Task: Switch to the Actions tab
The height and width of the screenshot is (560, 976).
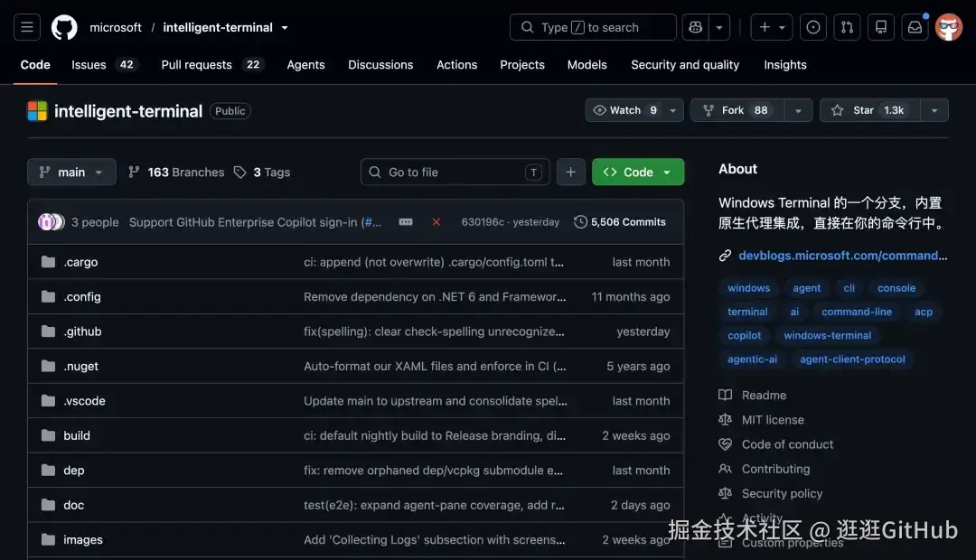Action: 457,65
